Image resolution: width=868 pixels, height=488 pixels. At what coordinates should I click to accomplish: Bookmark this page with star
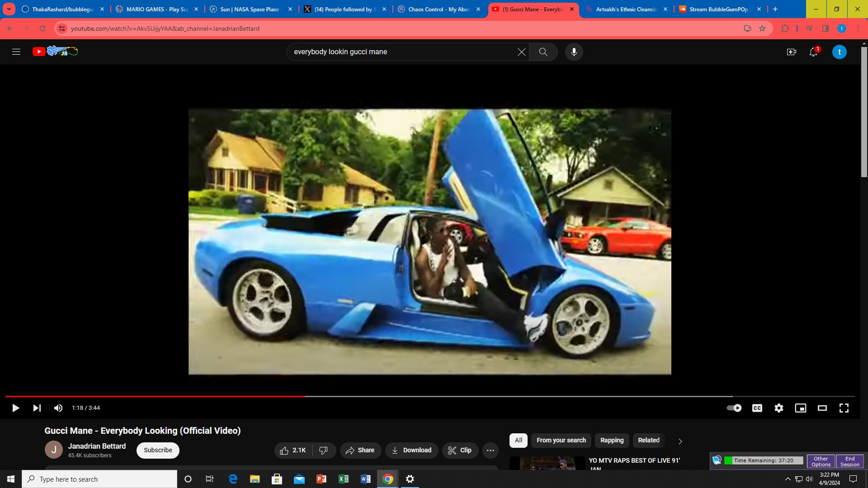pos(762,28)
